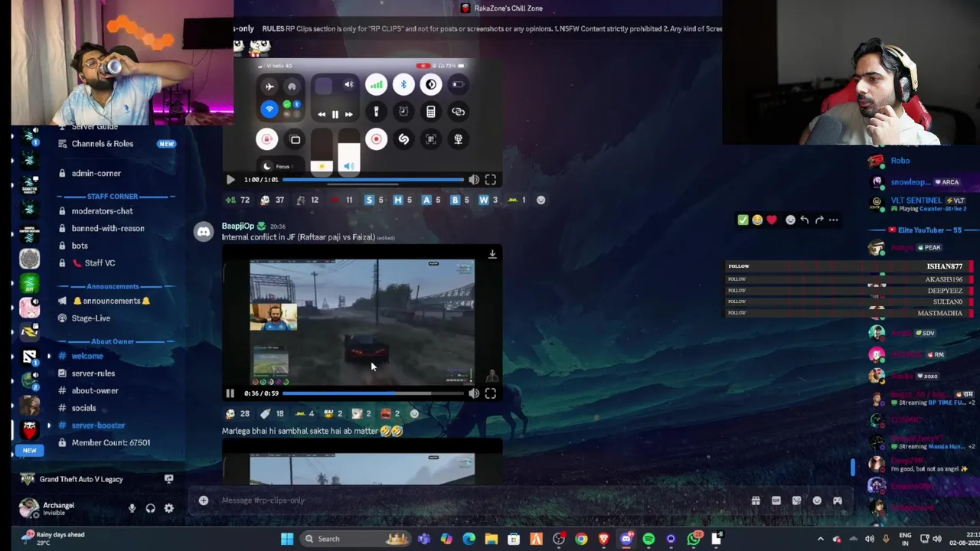Viewport: 980px width, 551px height.
Task: Add a reaction to the upper clip message
Action: pyautogui.click(x=541, y=200)
